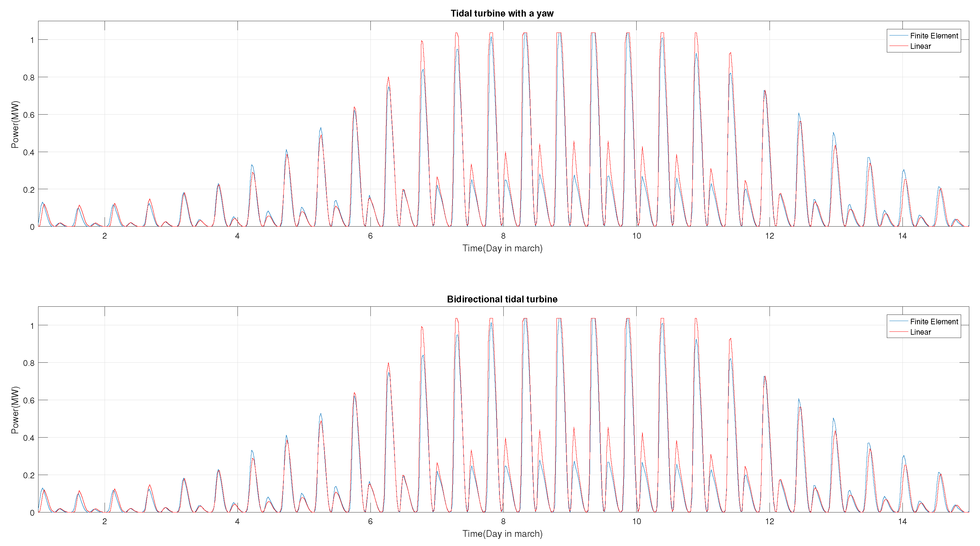Select "Finite Element" legend entry in top plot

coord(934,36)
